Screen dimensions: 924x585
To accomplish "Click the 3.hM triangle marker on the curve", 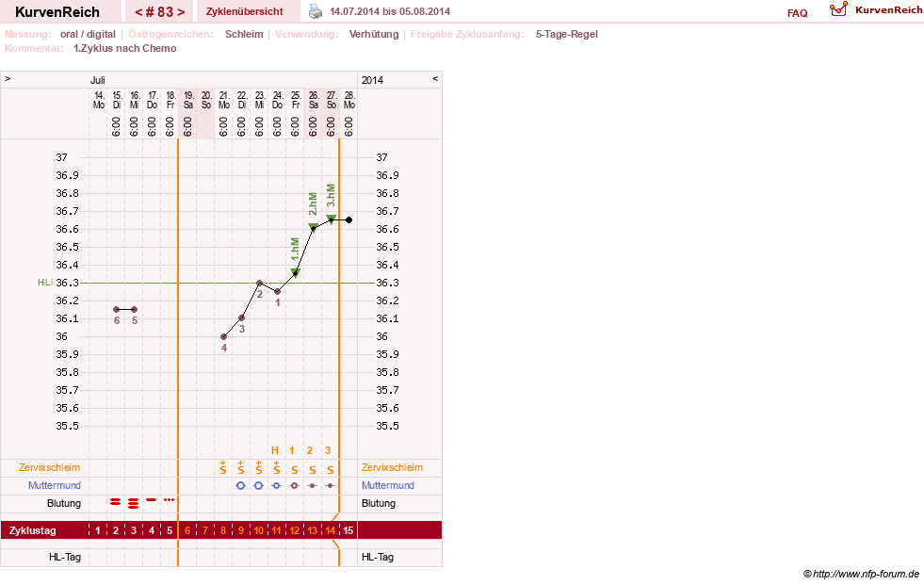I will click(332, 219).
